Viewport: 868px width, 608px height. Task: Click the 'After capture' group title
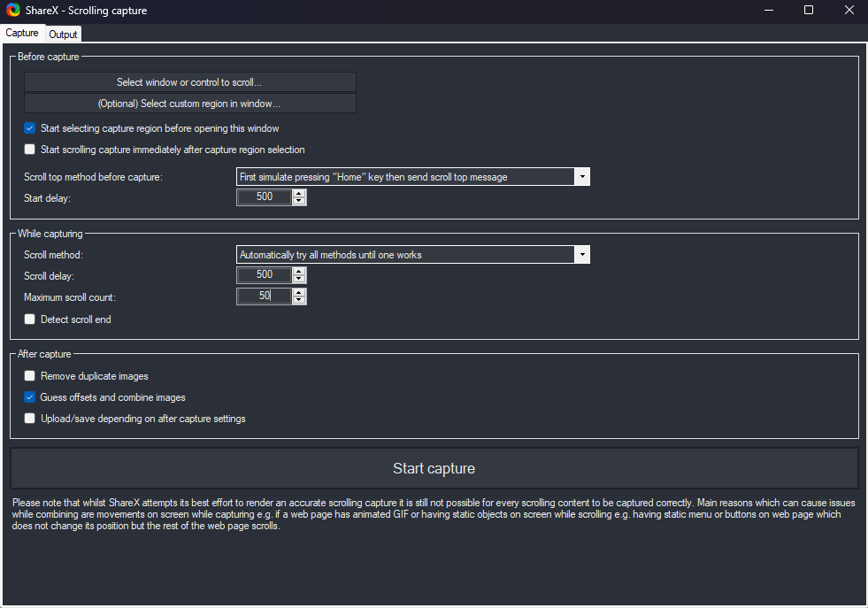(x=44, y=354)
